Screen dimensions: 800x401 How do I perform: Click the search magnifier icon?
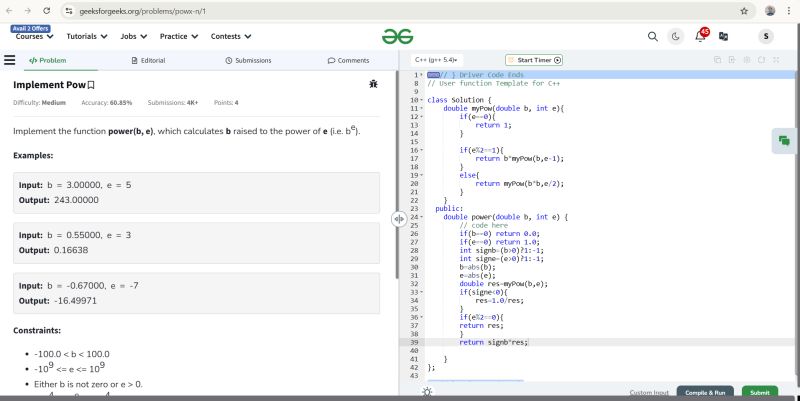click(x=652, y=36)
